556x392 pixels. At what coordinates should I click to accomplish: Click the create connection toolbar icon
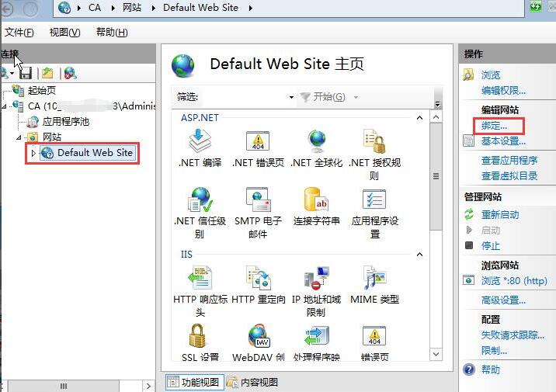(x=7, y=73)
